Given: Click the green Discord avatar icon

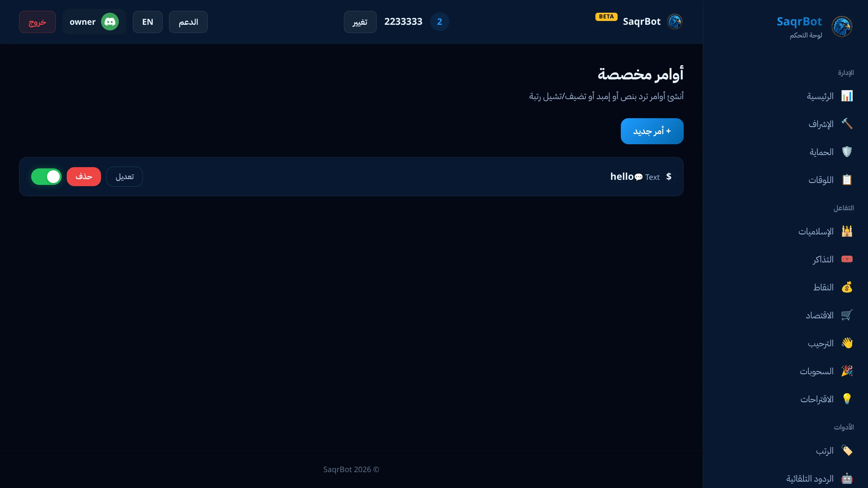Looking at the screenshot, I should coord(110,22).
